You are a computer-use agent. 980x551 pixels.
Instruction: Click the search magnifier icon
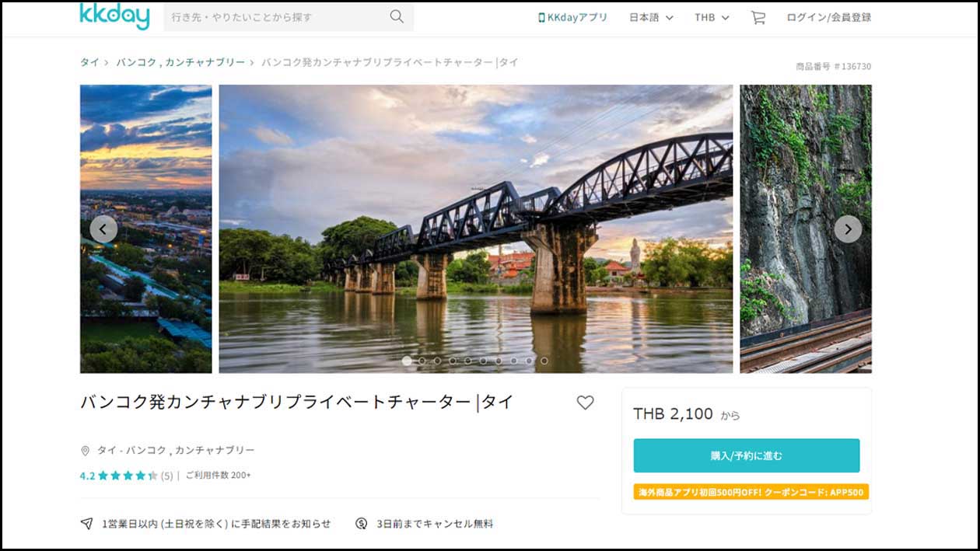click(x=397, y=16)
